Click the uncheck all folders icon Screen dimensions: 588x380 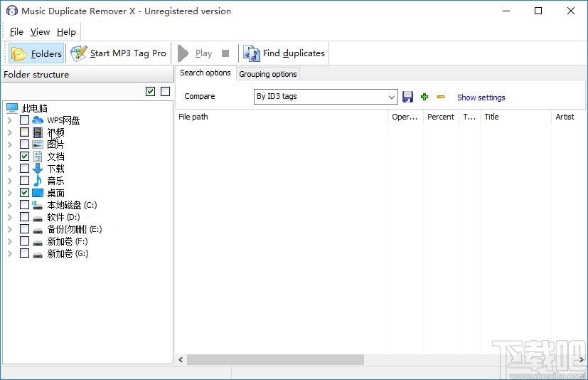166,91
